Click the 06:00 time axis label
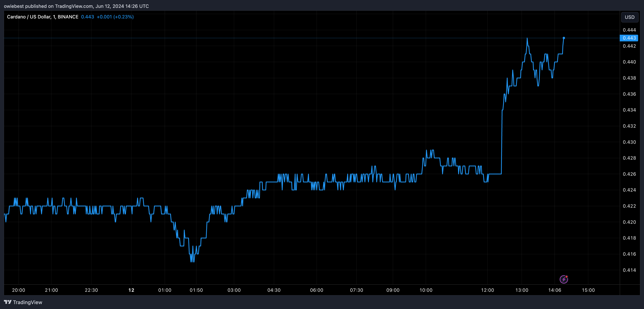The height and width of the screenshot is (309, 644). click(317, 290)
